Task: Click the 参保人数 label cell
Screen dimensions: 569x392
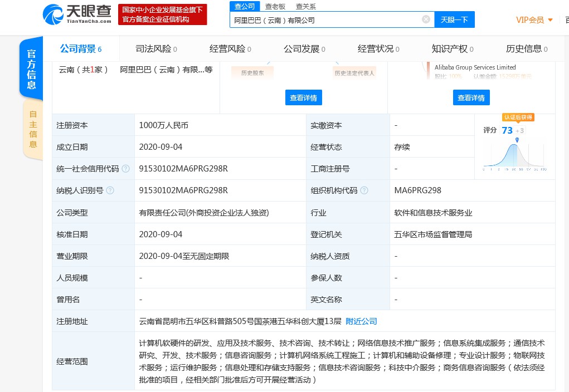Action: pyautogui.click(x=348, y=278)
